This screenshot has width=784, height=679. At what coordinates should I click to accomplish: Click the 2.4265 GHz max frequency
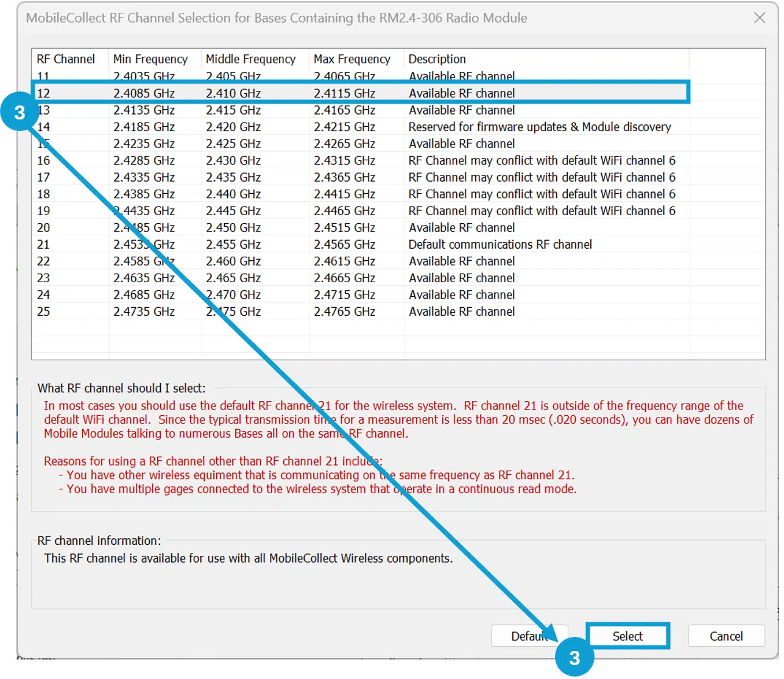[x=344, y=144]
